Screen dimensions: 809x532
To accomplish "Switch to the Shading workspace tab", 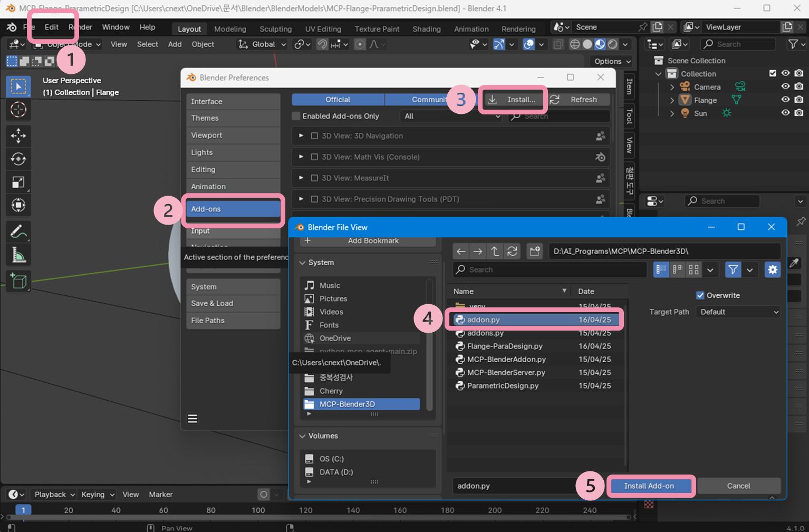I will pyautogui.click(x=427, y=29).
